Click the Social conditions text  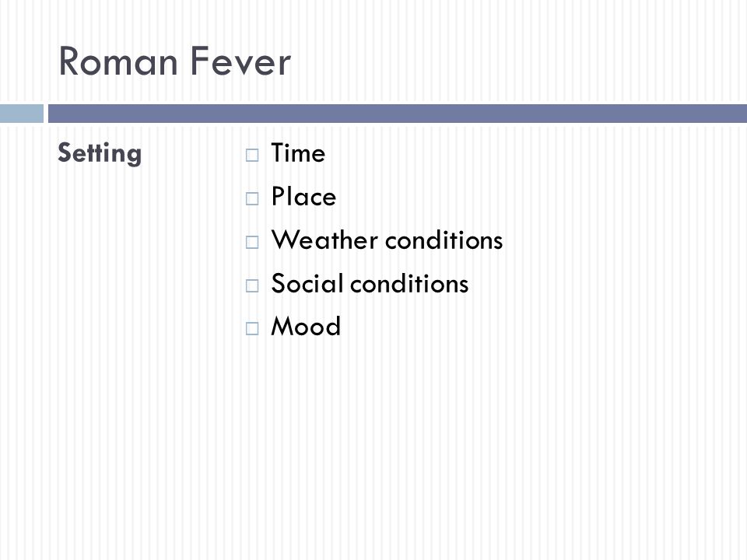coord(370,283)
